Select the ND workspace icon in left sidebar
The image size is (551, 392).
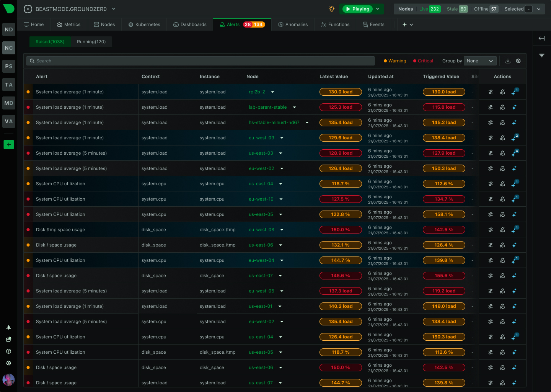[8, 29]
